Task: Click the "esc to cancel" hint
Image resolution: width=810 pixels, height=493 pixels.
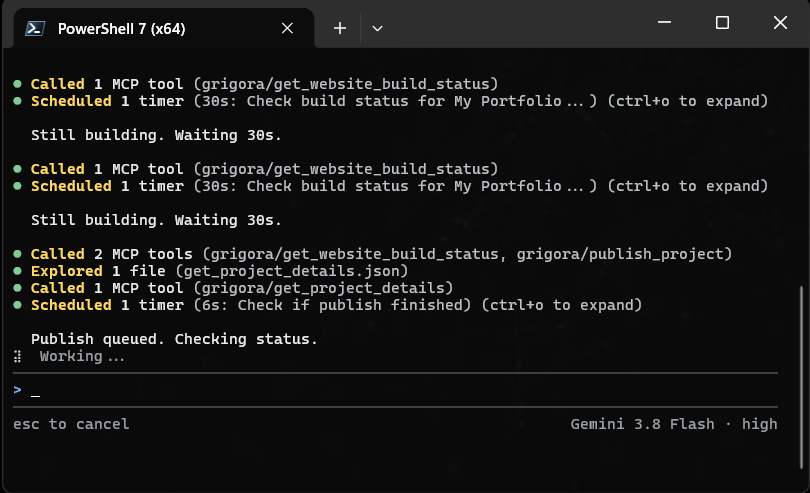Action: [71, 424]
